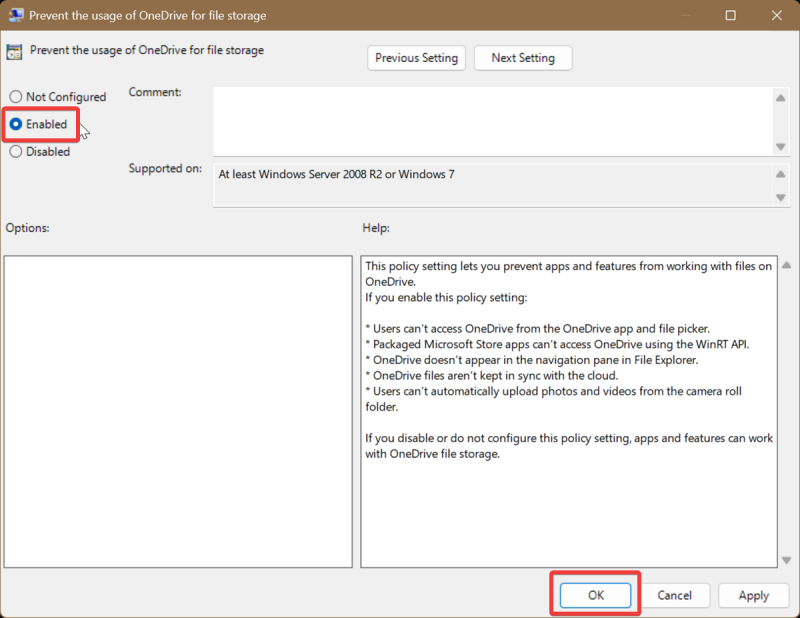Close the dialog with the X button
800x618 pixels.
[777, 15]
